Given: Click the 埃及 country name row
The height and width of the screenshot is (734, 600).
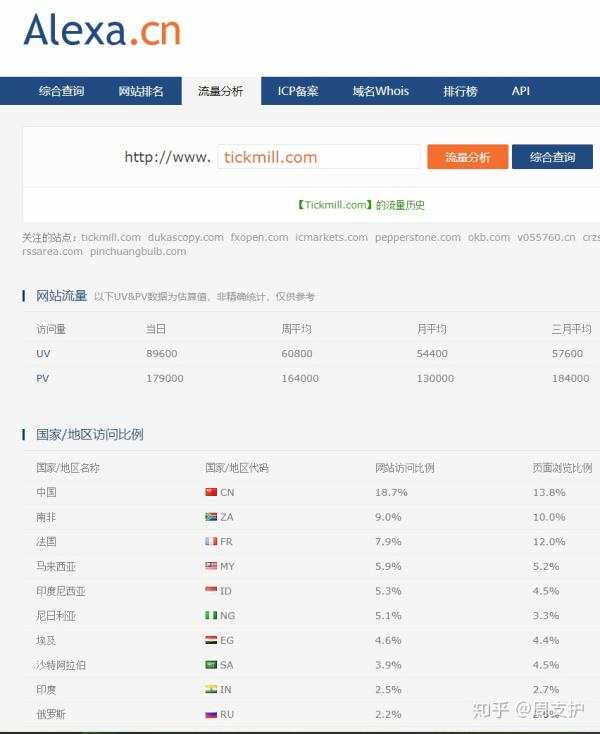Looking at the screenshot, I should click(x=46, y=640).
